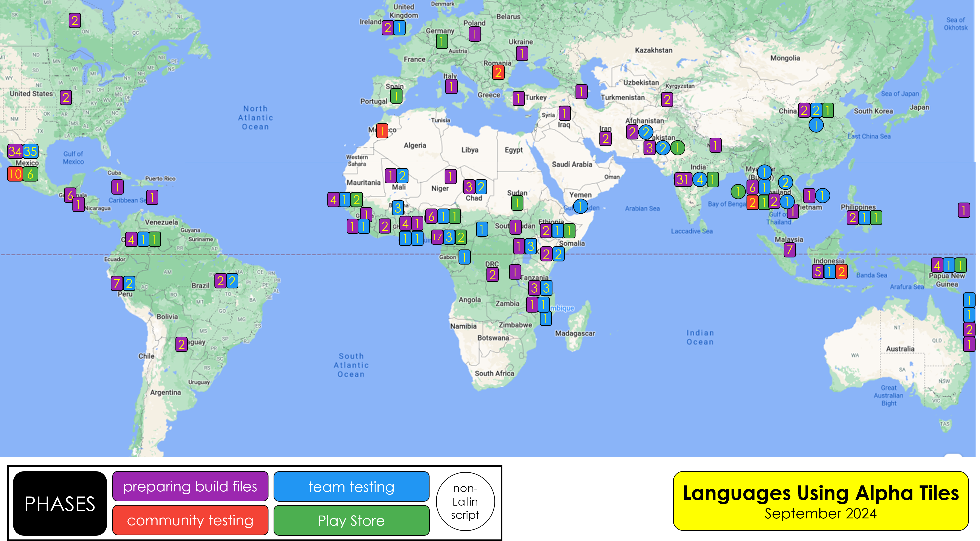
Task: Click the Gulf of Mexico label
Action: 73,157
